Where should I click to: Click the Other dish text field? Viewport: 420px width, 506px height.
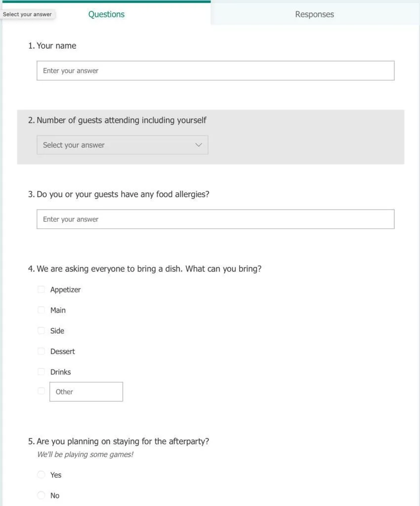coord(86,392)
